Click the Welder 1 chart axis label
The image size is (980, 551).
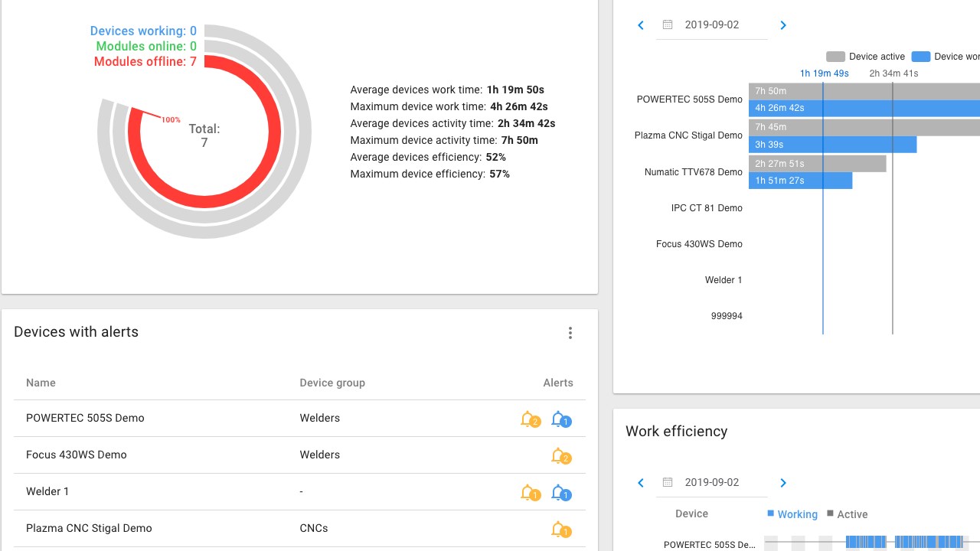click(x=724, y=280)
